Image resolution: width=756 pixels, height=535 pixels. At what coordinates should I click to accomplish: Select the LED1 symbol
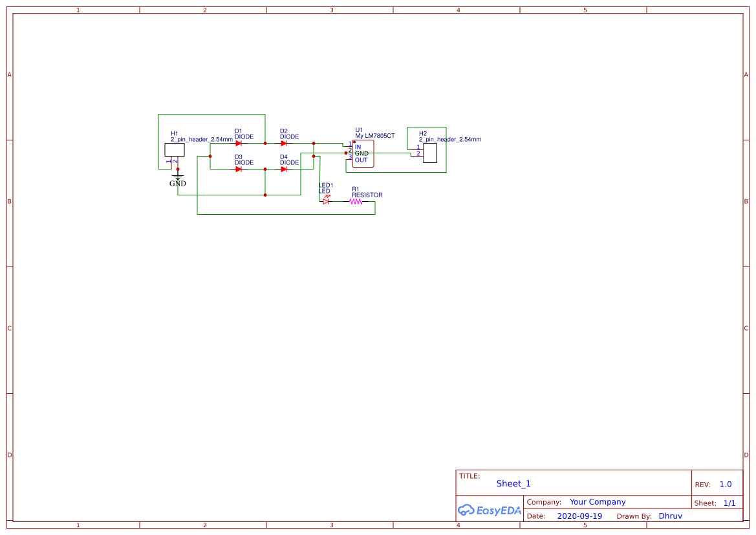coord(326,201)
